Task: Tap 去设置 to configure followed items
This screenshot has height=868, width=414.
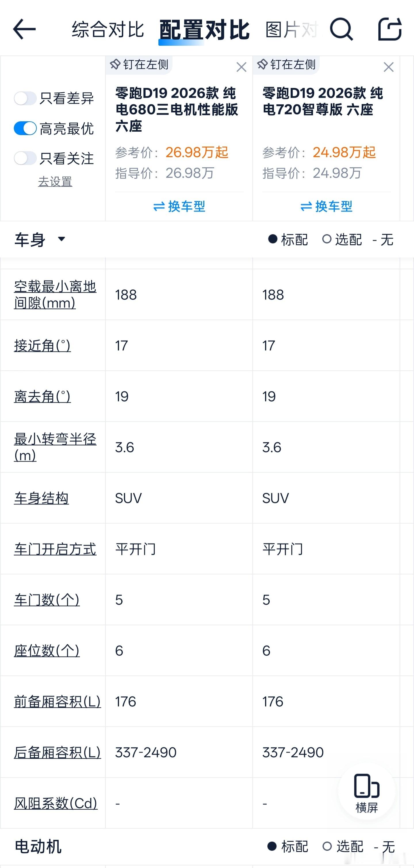Action: point(55,181)
